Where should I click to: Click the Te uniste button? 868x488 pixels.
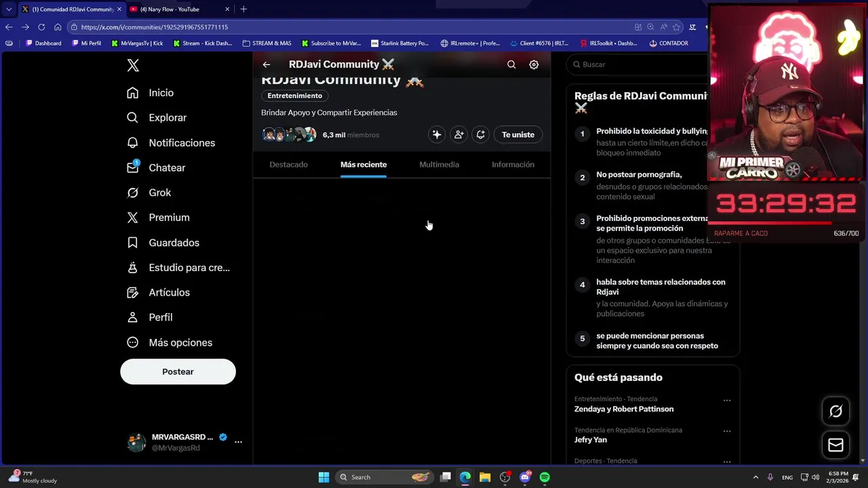tap(518, 135)
